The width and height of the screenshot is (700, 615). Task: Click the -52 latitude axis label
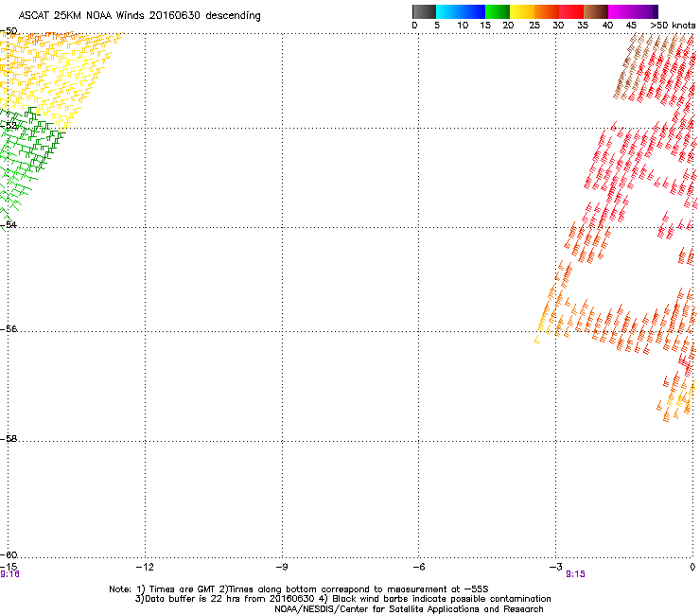(9, 126)
